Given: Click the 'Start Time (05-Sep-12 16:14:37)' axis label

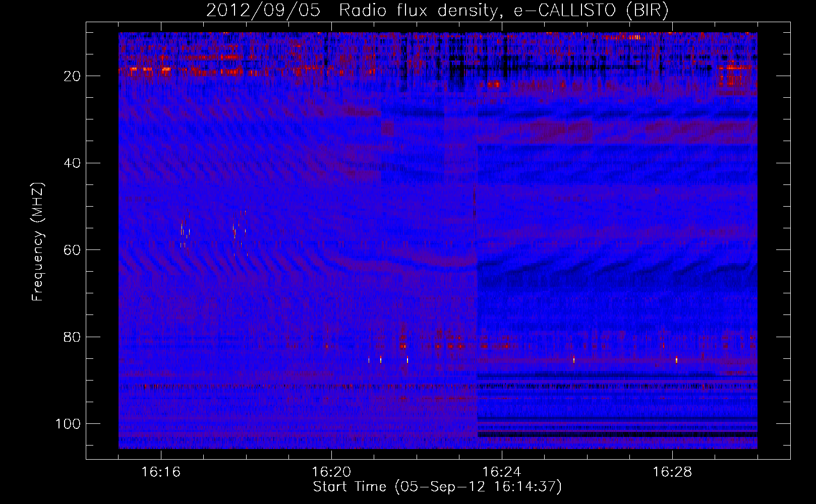Looking at the screenshot, I should 437,487.
